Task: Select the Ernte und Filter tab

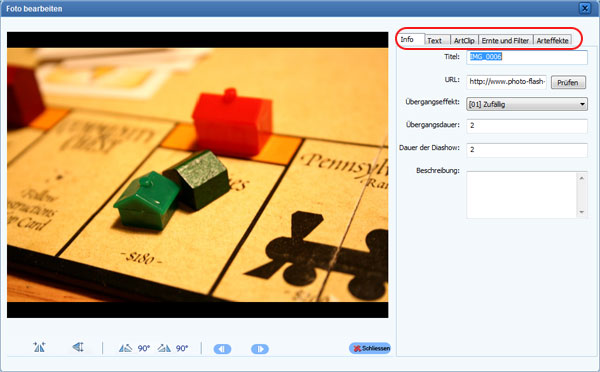Action: coord(505,40)
